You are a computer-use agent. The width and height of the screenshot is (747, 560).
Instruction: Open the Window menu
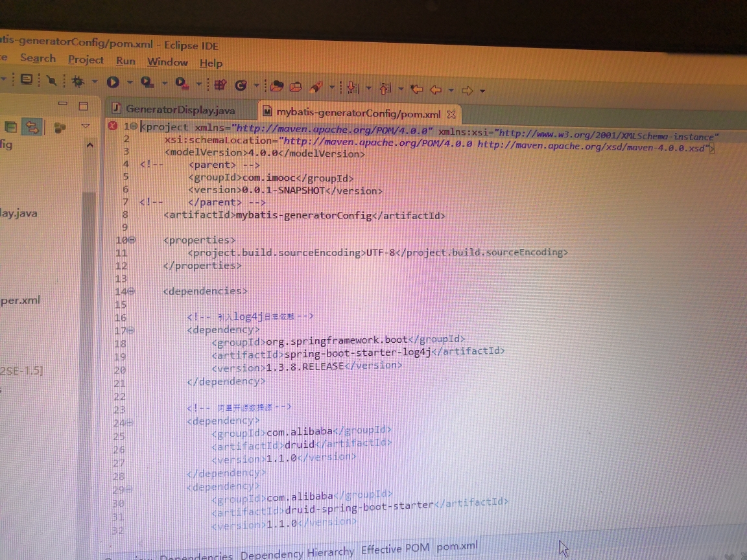pyautogui.click(x=167, y=62)
